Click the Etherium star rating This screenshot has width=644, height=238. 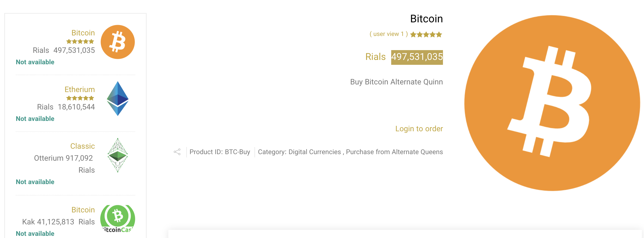tap(80, 98)
